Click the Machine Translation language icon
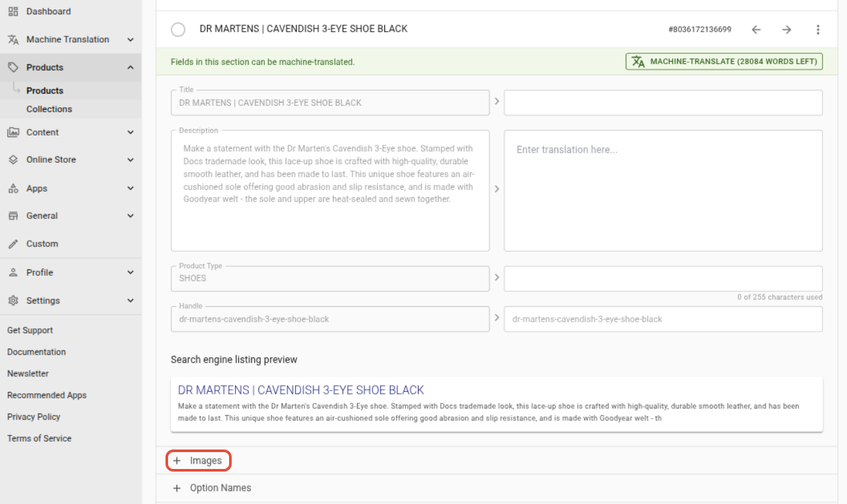The height and width of the screenshot is (504, 847). [13, 39]
